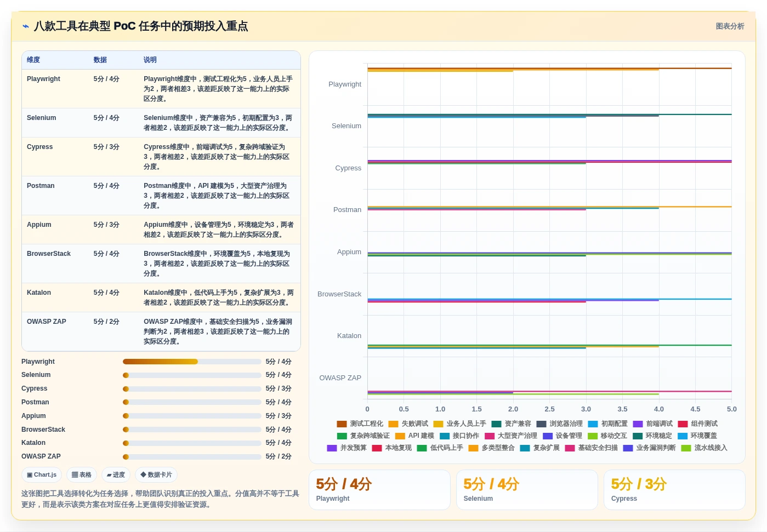Image resolution: width=767 pixels, height=532 pixels.
Task: Click the 接口协作 legend swatch
Action: tap(444, 436)
